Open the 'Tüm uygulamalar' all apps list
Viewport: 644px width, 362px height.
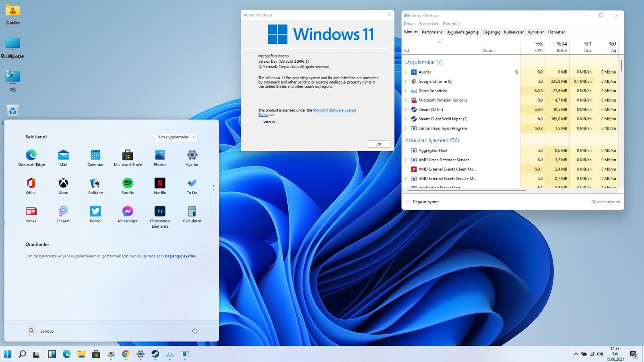coord(175,137)
